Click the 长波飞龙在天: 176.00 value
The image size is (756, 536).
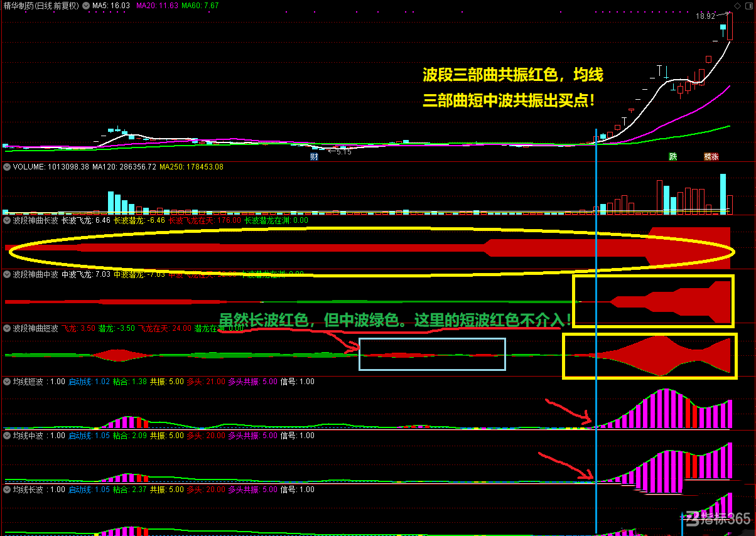pyautogui.click(x=205, y=220)
